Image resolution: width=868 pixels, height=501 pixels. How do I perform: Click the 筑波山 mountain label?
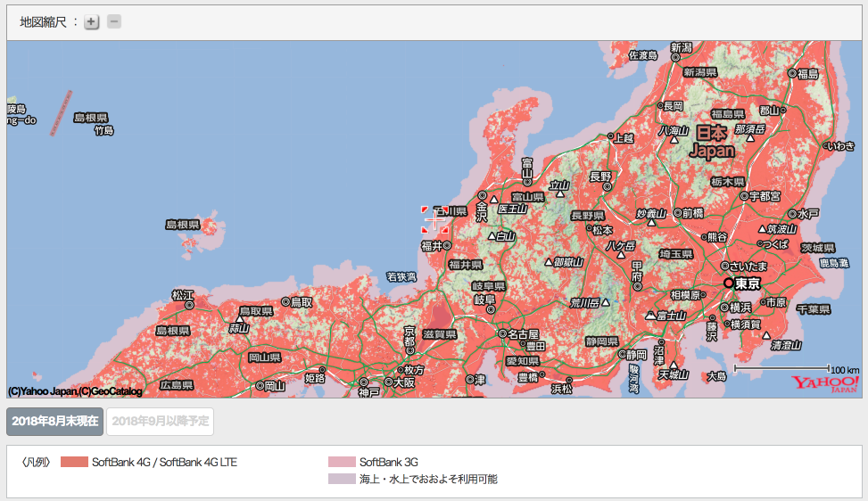click(x=781, y=228)
